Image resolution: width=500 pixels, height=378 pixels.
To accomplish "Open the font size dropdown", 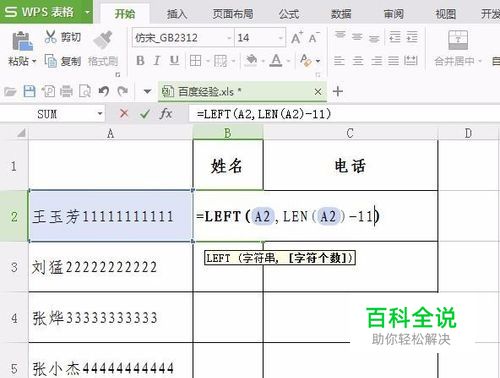I will point(281,38).
